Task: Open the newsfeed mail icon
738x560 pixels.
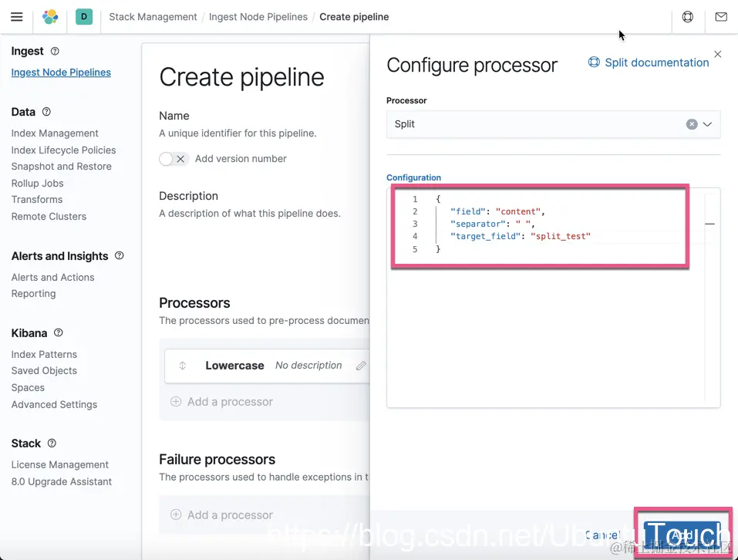Action: 721,17
